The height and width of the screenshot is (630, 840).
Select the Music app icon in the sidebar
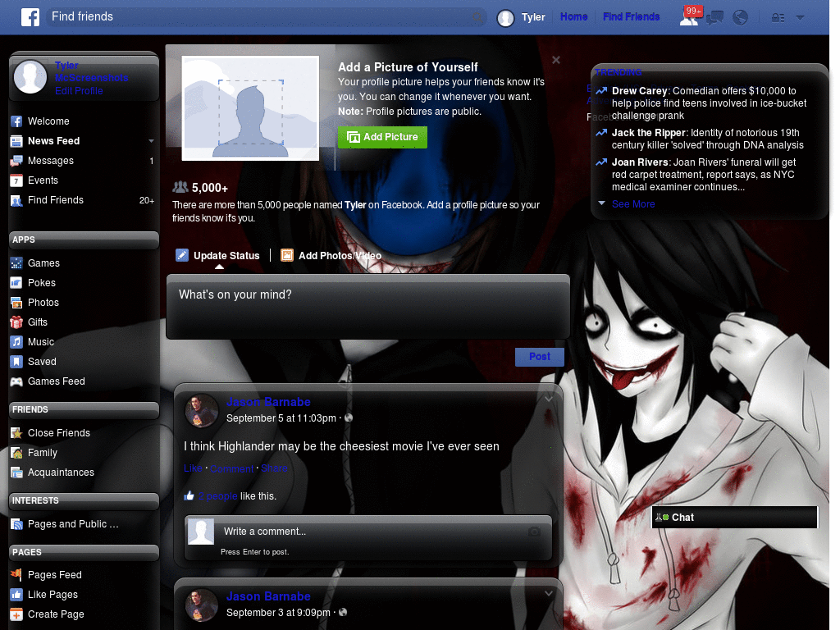18,342
